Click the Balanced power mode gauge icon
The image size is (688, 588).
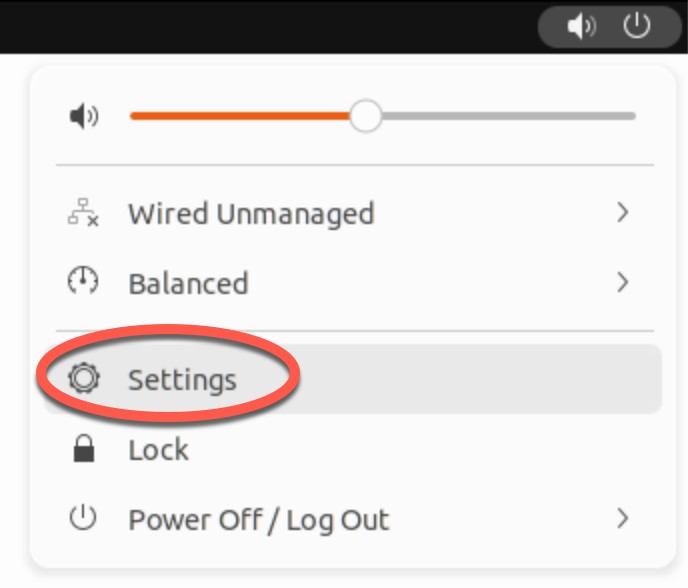(83, 280)
